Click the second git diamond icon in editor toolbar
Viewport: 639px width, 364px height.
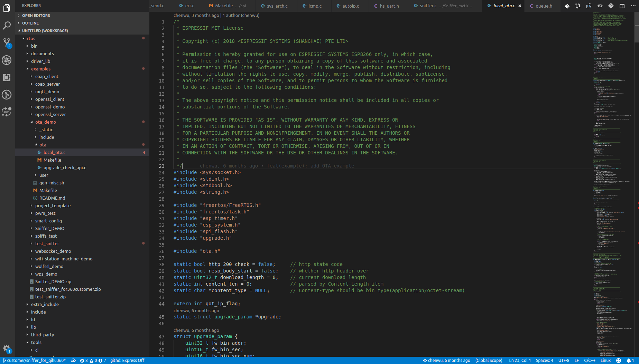[x=611, y=6]
